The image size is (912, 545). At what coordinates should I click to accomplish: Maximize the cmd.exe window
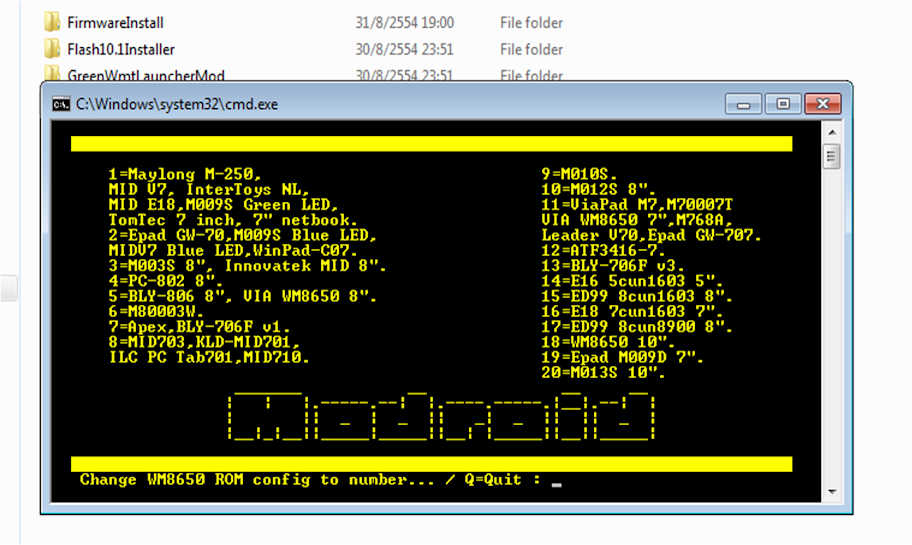tap(783, 104)
